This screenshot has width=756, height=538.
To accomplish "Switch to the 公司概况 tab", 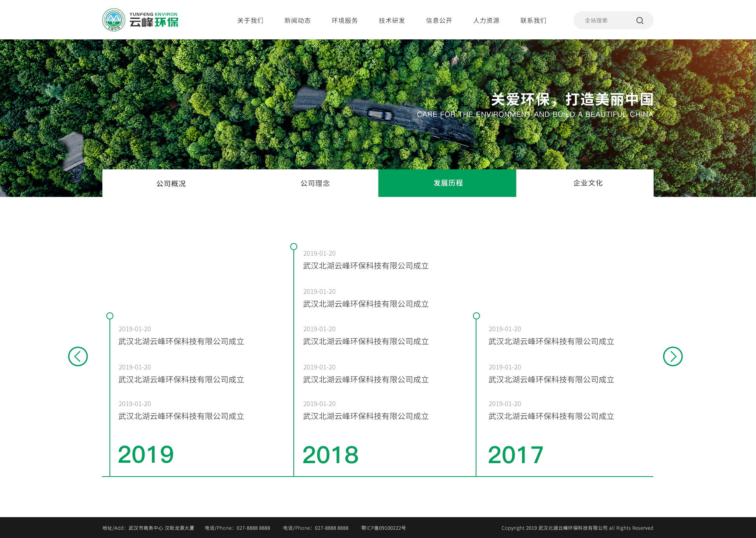I will click(x=171, y=184).
